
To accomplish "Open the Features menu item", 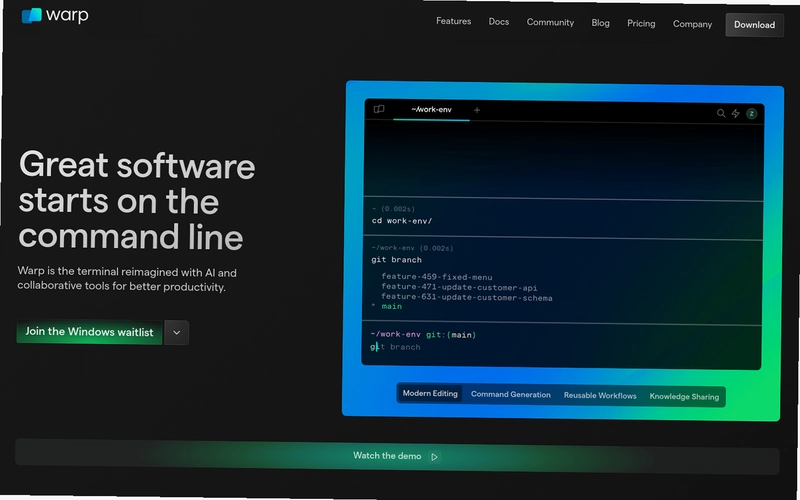I will pos(453,21).
